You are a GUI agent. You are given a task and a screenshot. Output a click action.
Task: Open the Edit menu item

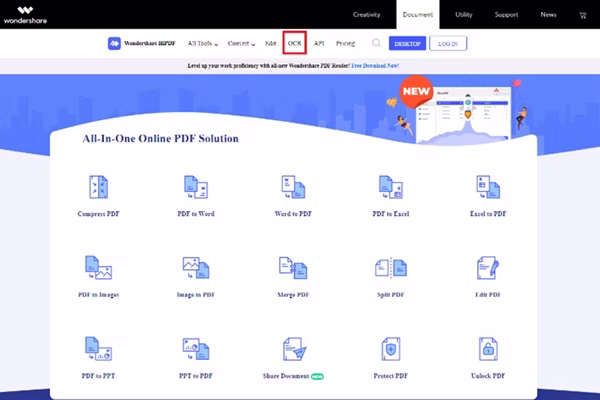click(271, 43)
